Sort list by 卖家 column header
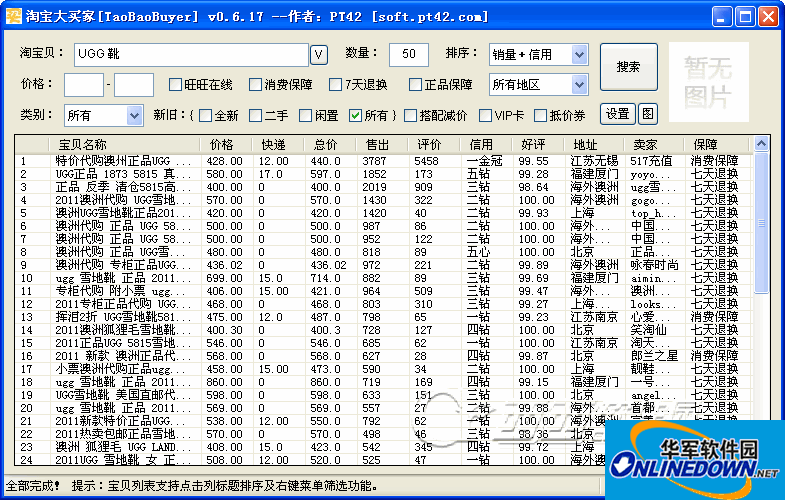 pos(654,145)
